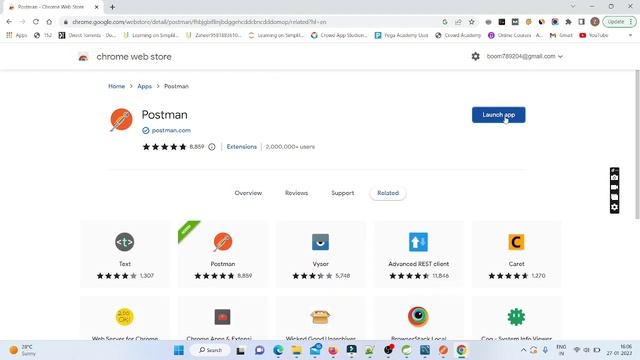This screenshot has width=640, height=360.
Task: Go back in the browser
Action: pyautogui.click(x=9, y=22)
